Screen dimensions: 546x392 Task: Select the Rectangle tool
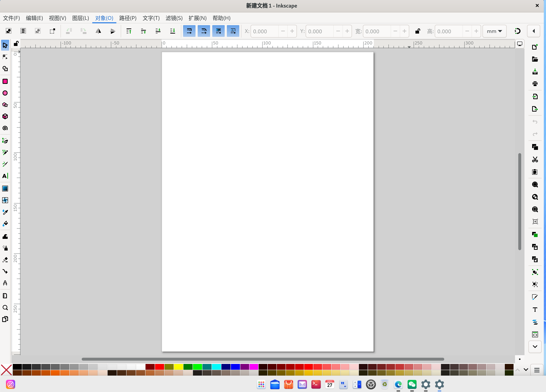tap(5, 81)
